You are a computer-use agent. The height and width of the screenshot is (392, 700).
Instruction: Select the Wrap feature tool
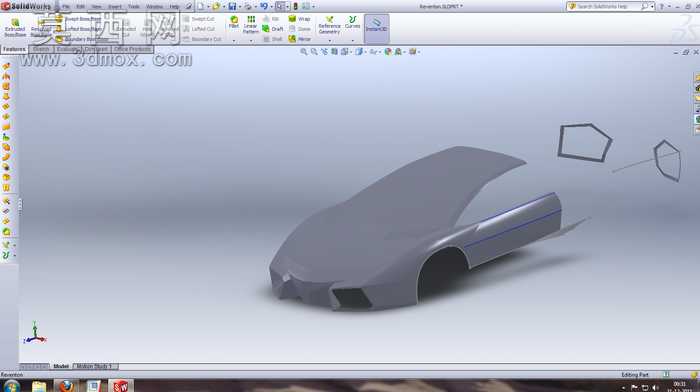(x=300, y=19)
